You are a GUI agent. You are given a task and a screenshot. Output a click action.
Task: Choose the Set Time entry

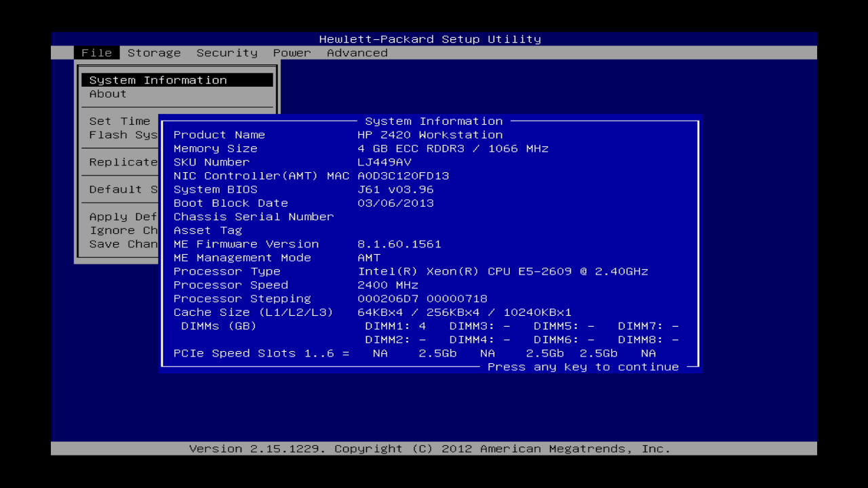pyautogui.click(x=120, y=121)
